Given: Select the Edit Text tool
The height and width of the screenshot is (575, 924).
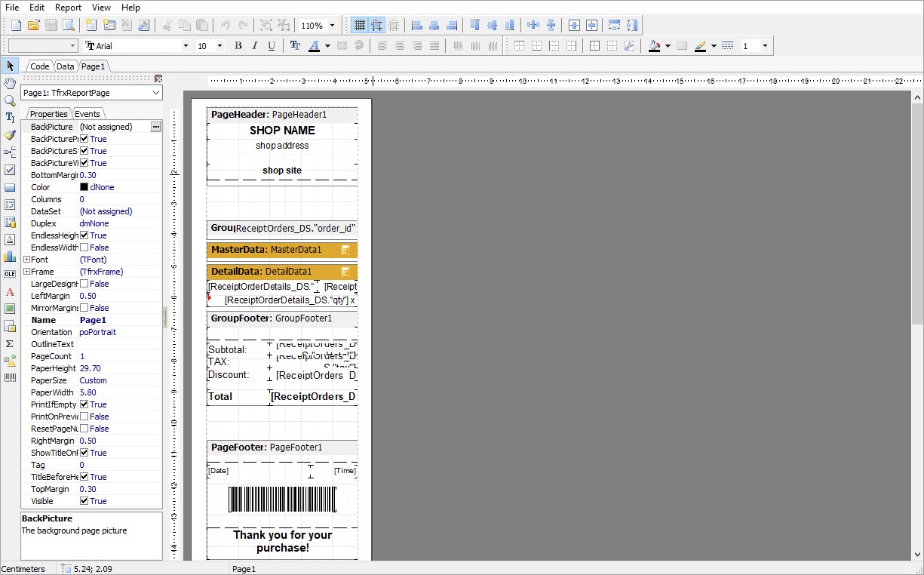Looking at the screenshot, I should click(x=10, y=118).
